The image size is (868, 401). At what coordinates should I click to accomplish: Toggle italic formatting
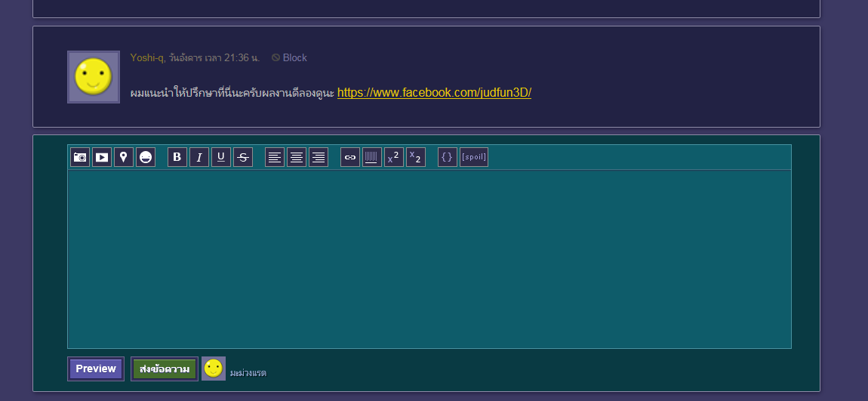(199, 157)
